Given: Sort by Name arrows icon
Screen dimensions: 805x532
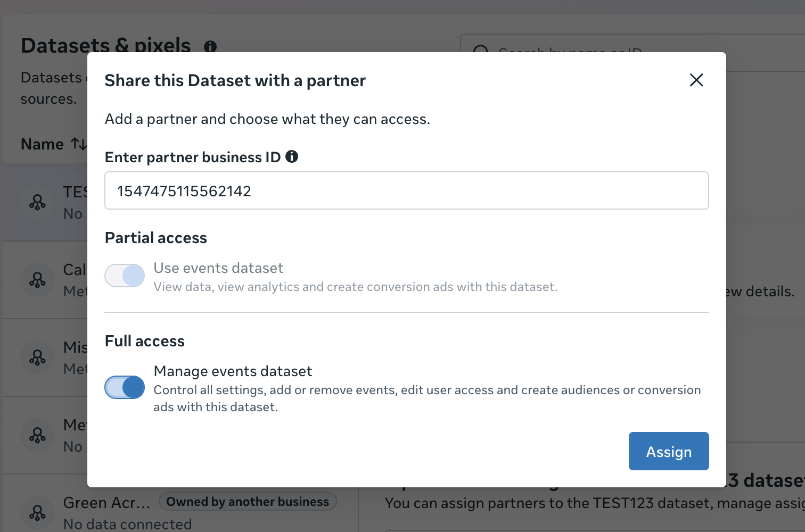Looking at the screenshot, I should (79, 144).
